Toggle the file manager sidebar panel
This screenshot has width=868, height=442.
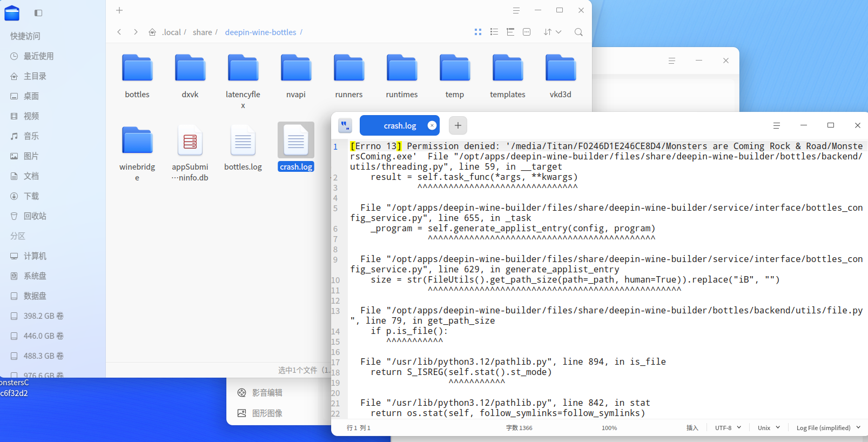point(38,13)
